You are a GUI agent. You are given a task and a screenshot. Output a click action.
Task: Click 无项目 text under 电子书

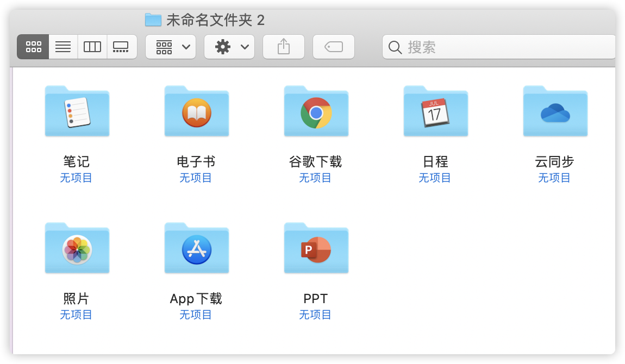point(196,178)
